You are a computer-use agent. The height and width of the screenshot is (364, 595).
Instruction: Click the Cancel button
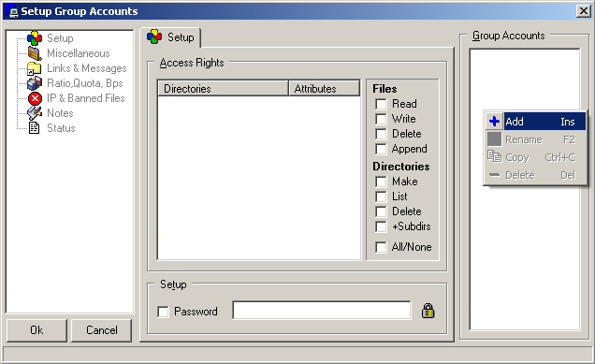(102, 330)
